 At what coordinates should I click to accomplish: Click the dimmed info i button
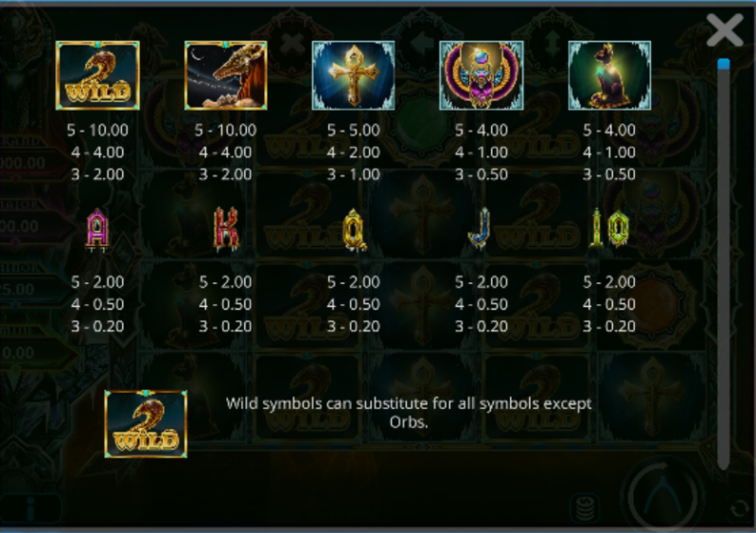click(31, 508)
